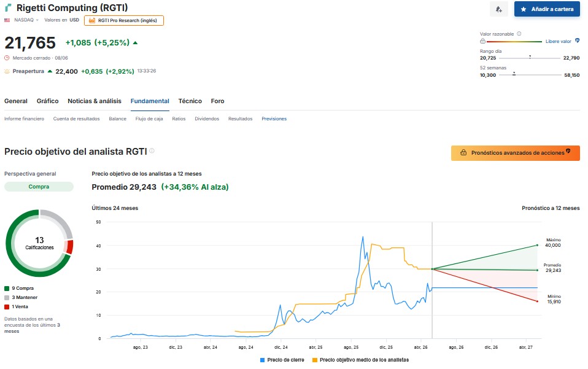The height and width of the screenshot is (369, 588).
Task: Open the Balance subsection
Action: tap(118, 119)
